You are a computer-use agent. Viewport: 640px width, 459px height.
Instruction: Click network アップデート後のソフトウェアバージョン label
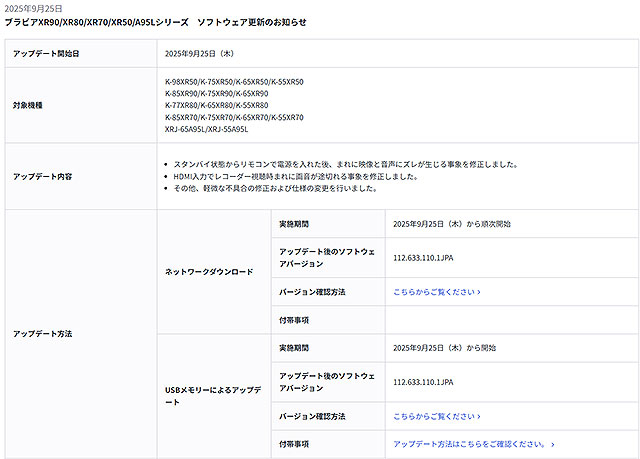point(327,258)
